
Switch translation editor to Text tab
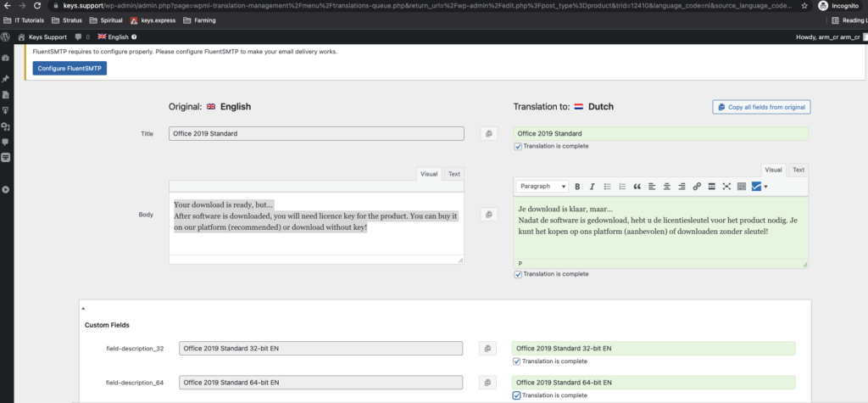click(798, 170)
